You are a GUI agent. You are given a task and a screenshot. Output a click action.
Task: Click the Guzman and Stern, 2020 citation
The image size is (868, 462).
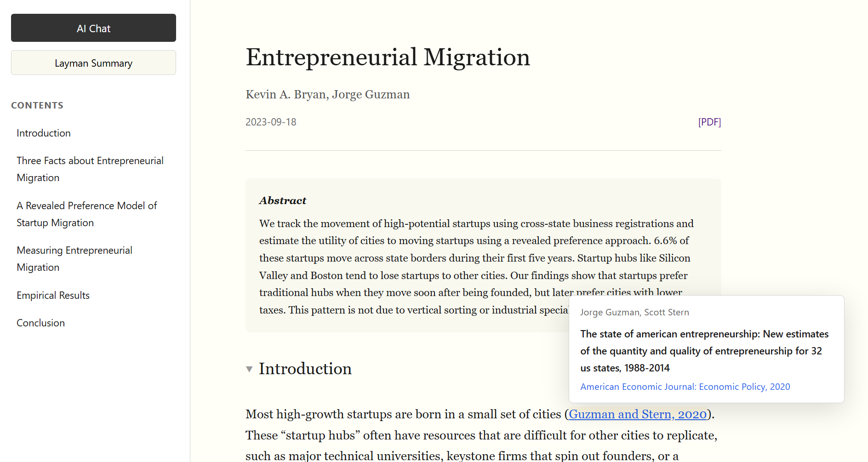(637, 414)
